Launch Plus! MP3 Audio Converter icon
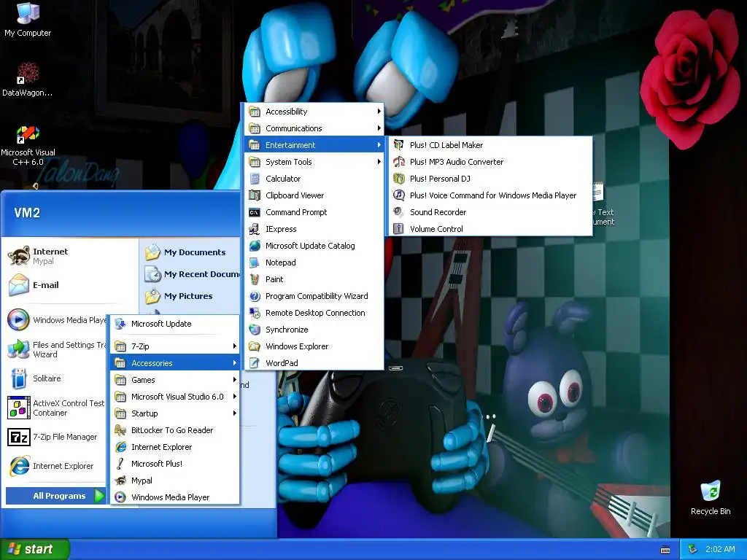The width and height of the screenshot is (747, 560). (399, 161)
